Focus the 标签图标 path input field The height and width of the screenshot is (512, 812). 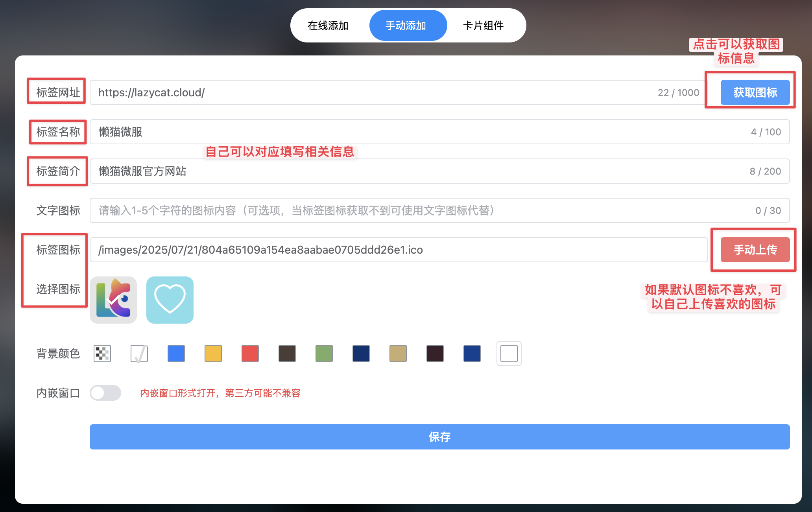[399, 250]
